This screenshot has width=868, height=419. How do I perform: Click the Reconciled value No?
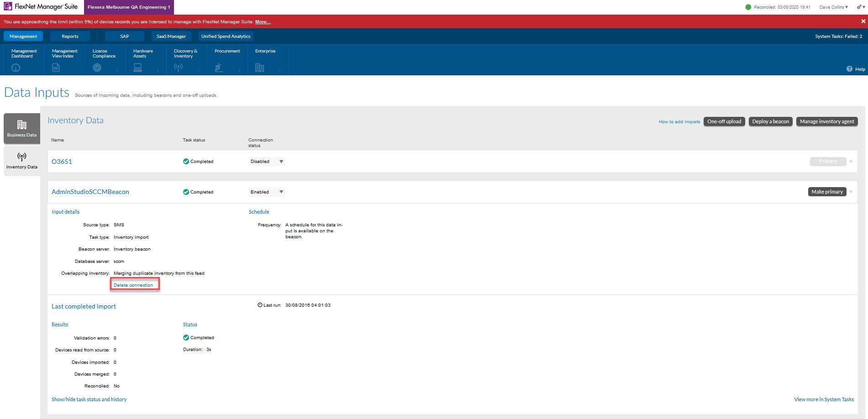(116, 386)
